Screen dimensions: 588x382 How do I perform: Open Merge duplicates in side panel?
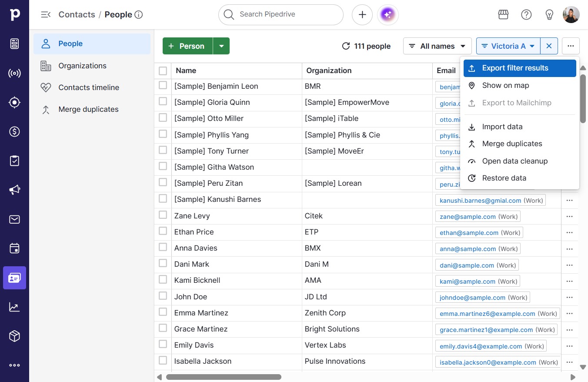pos(92,109)
